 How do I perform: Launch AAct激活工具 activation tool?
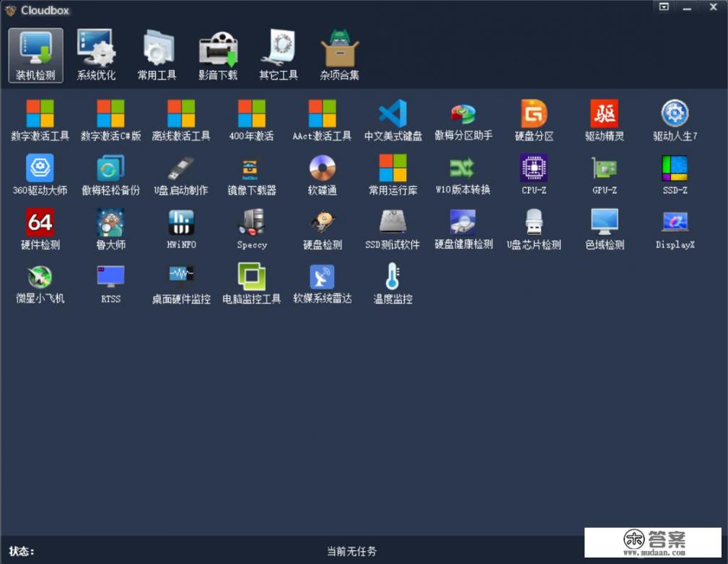[322, 118]
